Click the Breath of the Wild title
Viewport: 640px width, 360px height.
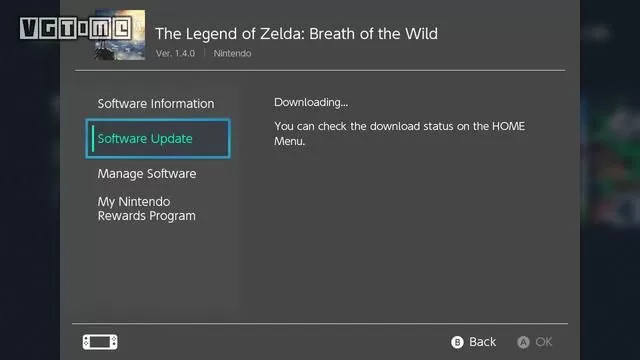coord(296,33)
